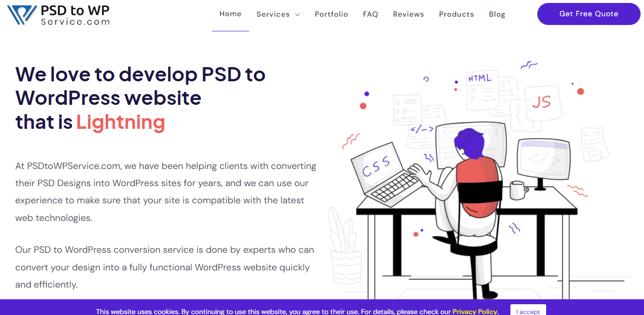This screenshot has width=644, height=315.
Task: Go to the Portfolio page
Action: 331,14
